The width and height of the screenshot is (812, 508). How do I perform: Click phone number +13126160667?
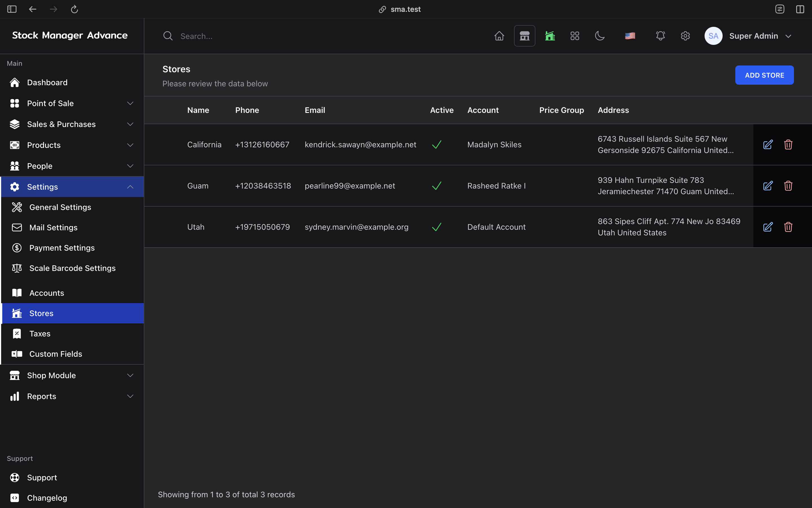coord(262,144)
